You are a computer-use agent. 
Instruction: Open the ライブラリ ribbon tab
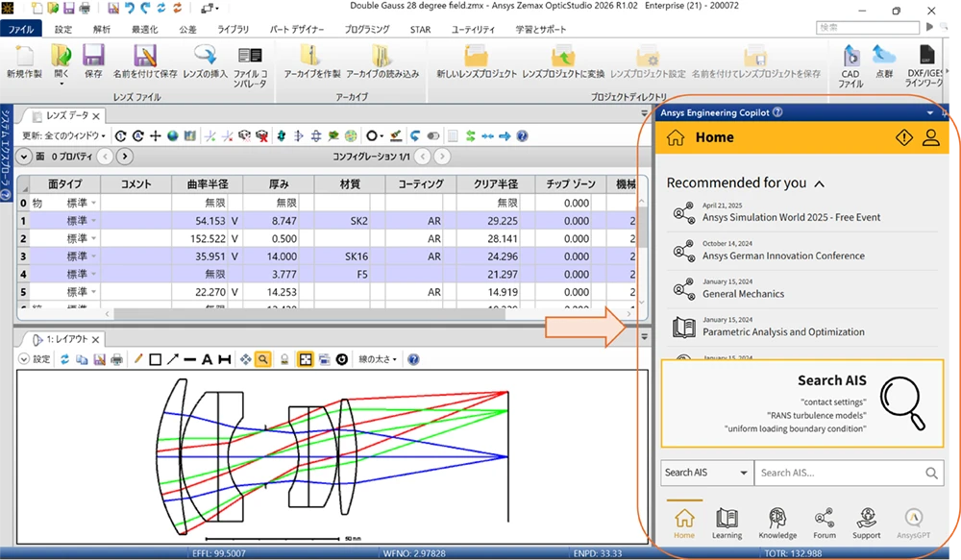pos(233,29)
